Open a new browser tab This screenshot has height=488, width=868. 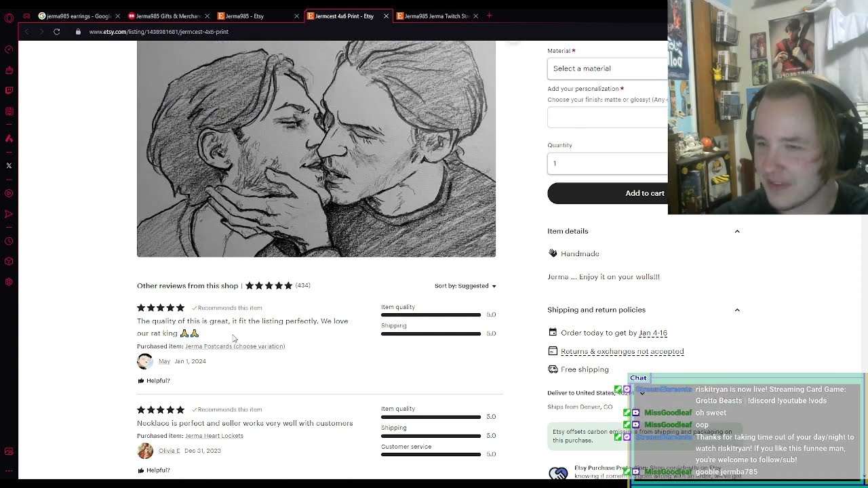(x=489, y=16)
